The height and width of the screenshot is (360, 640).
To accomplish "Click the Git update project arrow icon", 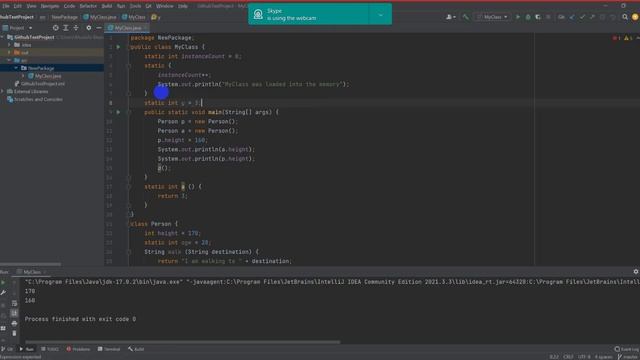I will 572,17.
